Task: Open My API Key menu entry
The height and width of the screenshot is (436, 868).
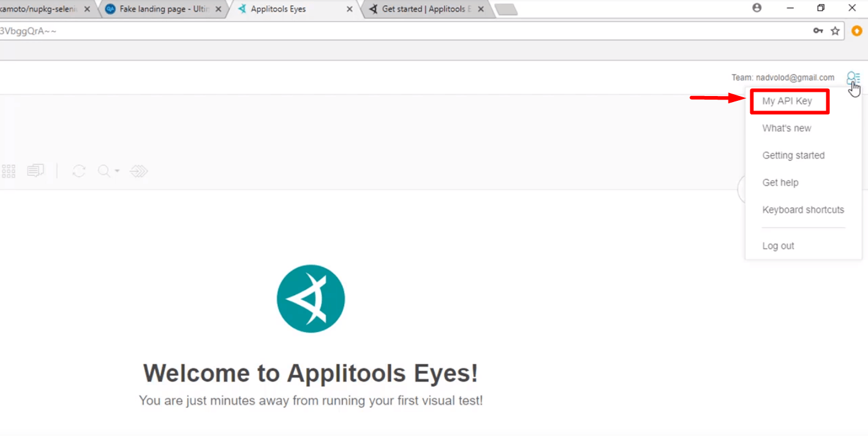Action: pos(787,101)
